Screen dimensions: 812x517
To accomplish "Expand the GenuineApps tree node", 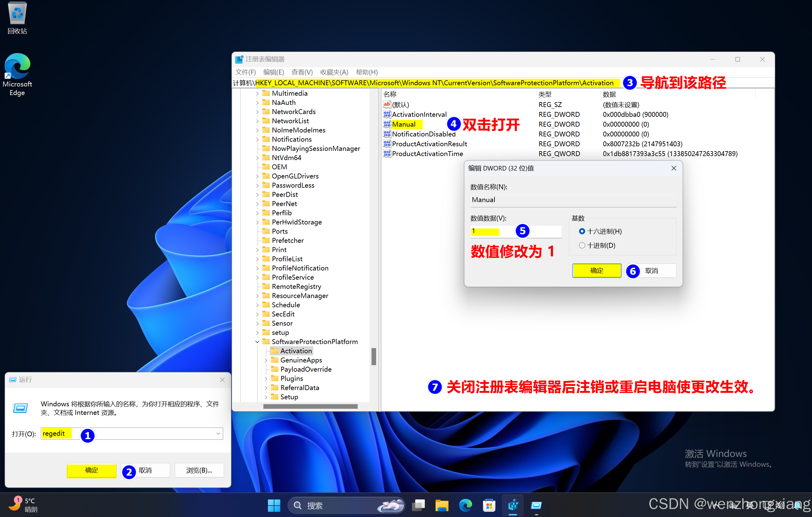I will [x=266, y=360].
